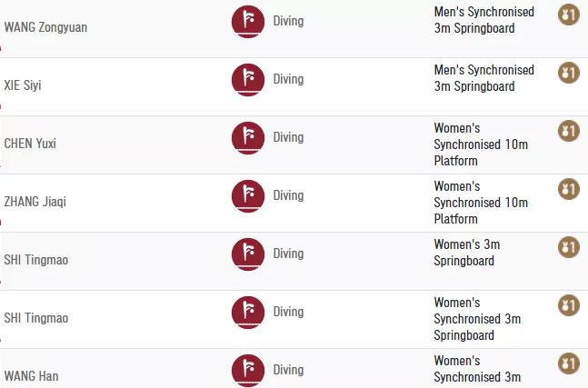Open athlete CHEN Yuxi's name link
Viewport: 588px width, 388px height.
[30, 144]
